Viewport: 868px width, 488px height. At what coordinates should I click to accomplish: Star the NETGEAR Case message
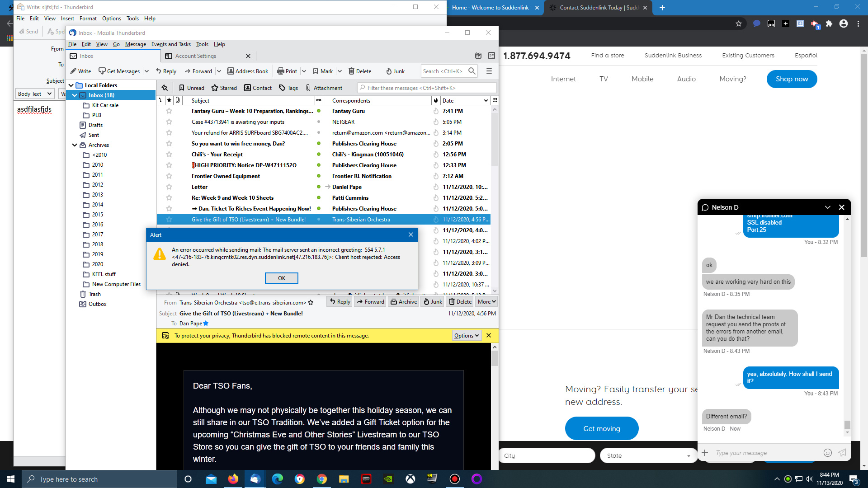(169, 122)
